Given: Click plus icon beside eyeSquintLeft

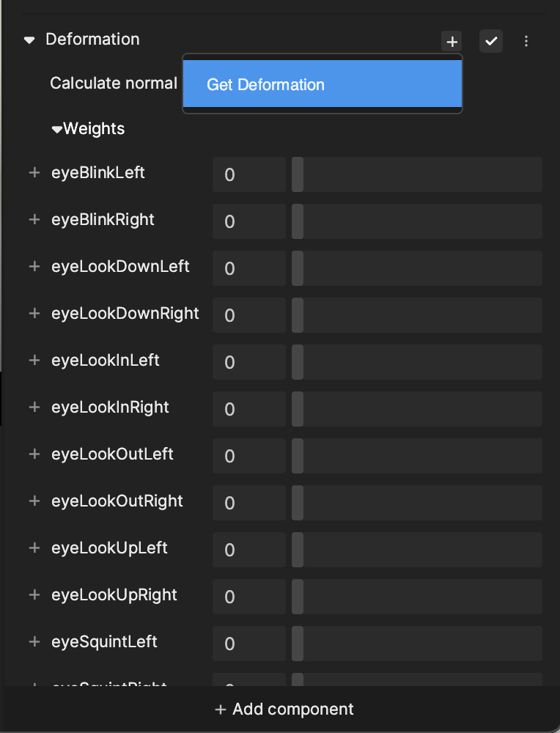Looking at the screenshot, I should [34, 642].
